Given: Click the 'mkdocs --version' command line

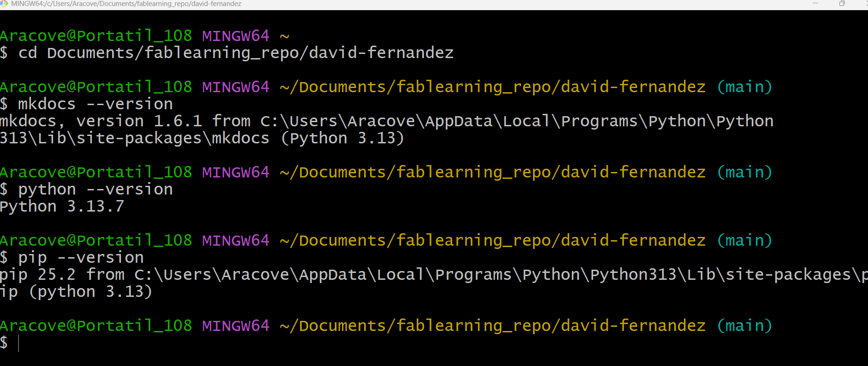Looking at the screenshot, I should (x=95, y=104).
